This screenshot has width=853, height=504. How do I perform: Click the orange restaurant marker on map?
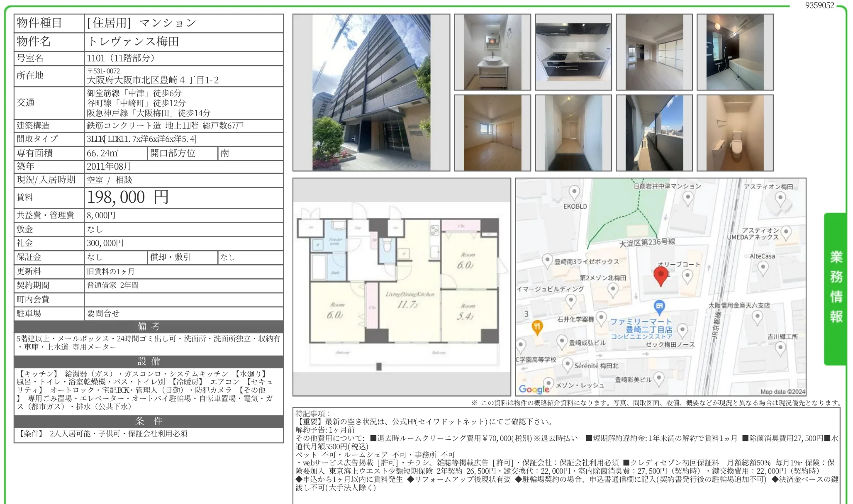pos(537,327)
